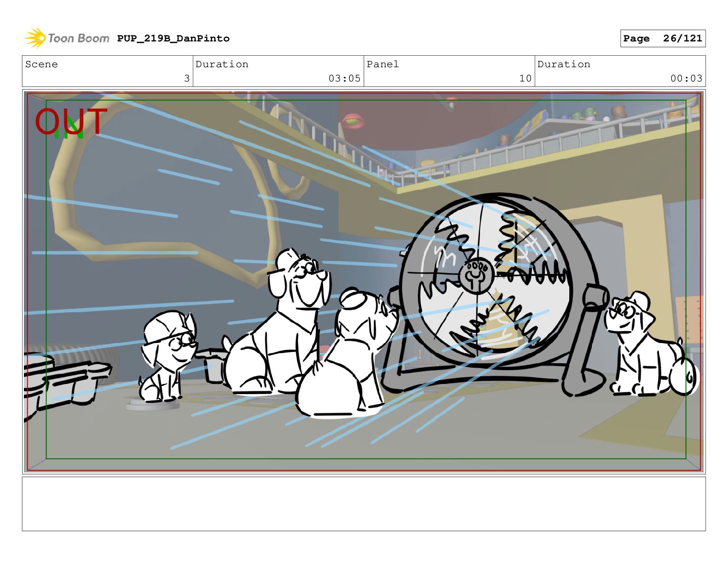Click scene duration value 03:05
The height and width of the screenshot is (564, 728).
pyautogui.click(x=344, y=78)
